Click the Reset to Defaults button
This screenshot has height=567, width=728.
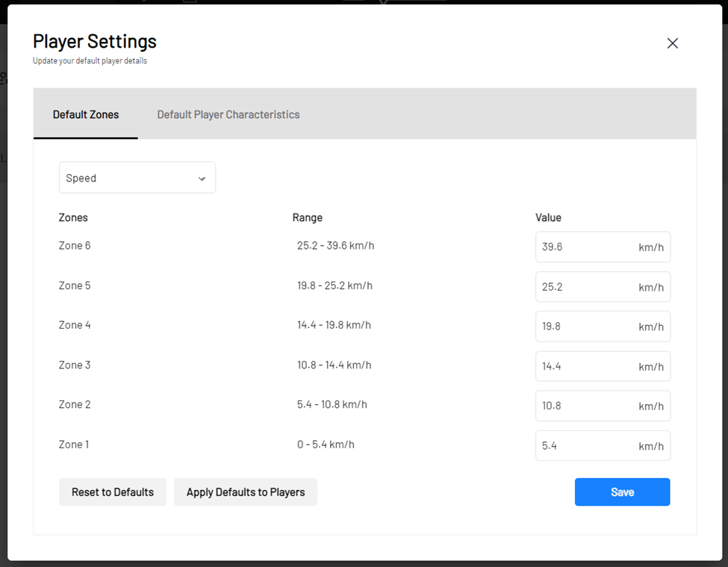click(112, 492)
